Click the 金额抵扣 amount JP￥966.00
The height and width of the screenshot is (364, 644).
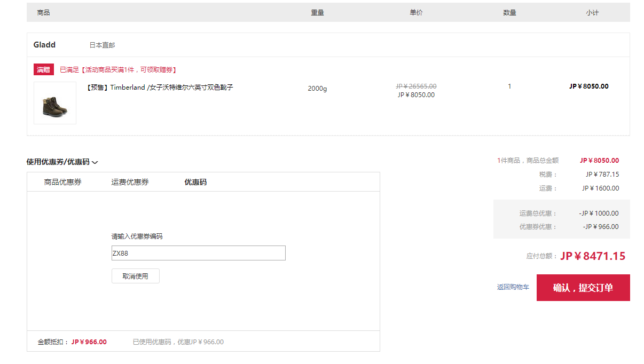89,342
